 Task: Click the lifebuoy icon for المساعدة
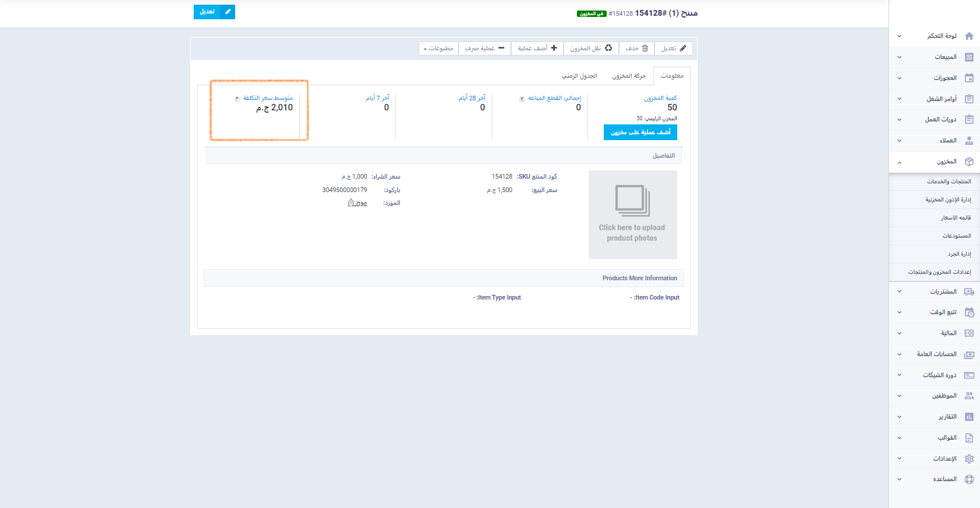(969, 479)
